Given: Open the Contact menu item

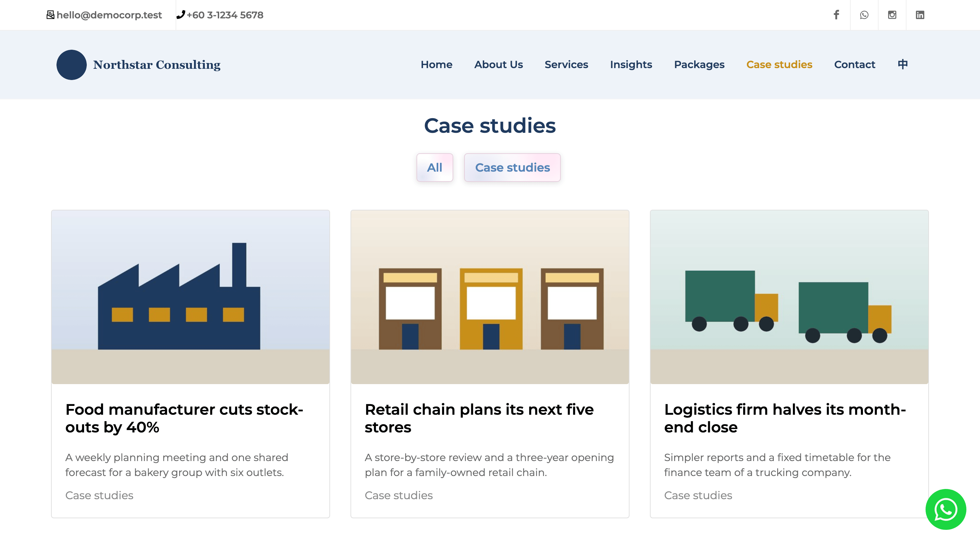Looking at the screenshot, I should [854, 64].
